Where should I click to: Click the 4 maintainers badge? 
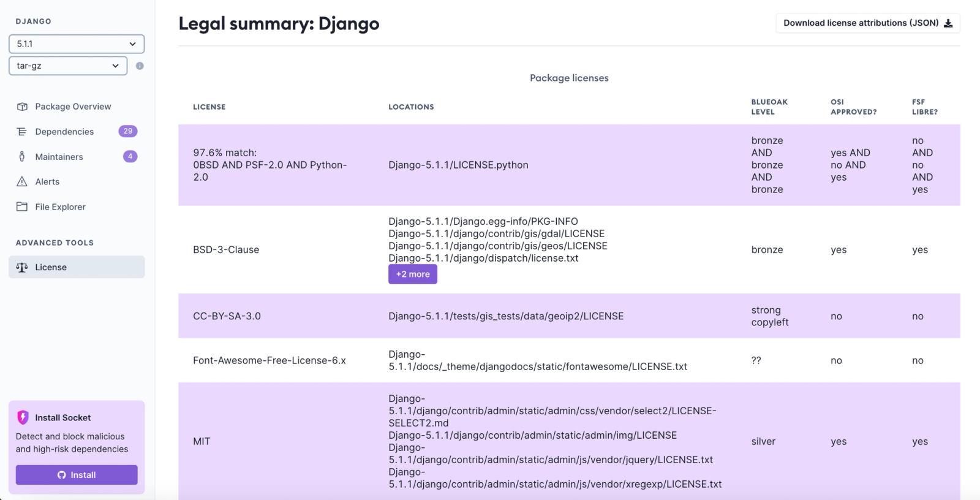(130, 156)
